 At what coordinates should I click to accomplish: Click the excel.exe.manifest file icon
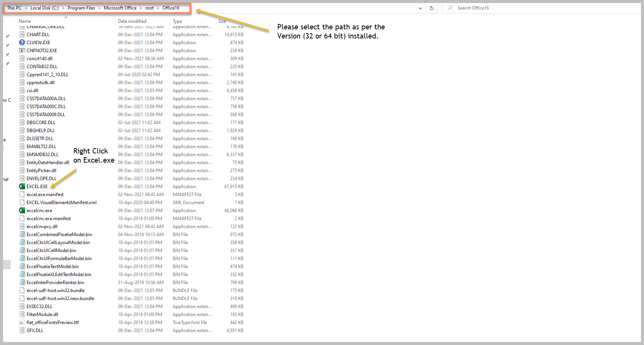coord(22,195)
